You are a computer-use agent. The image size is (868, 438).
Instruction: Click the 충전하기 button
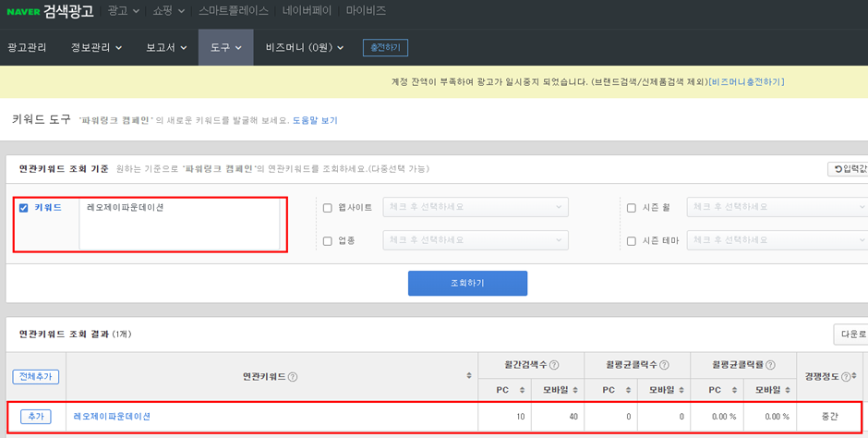[385, 48]
